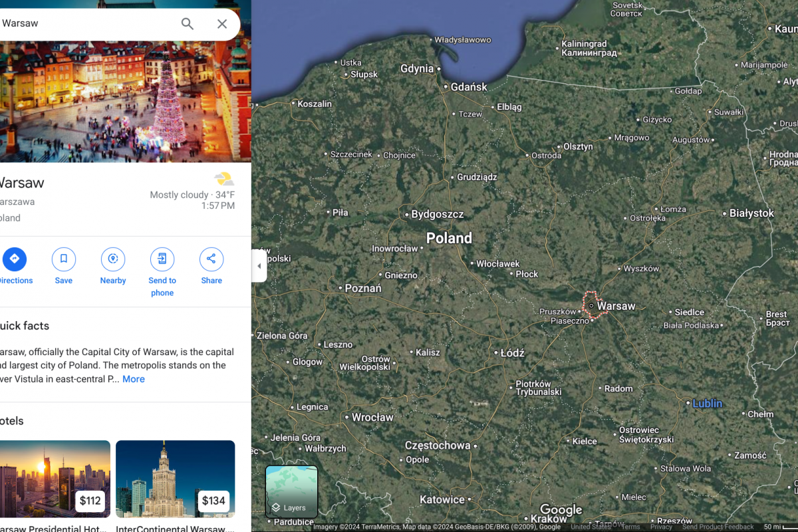Screen dimensions: 798x532
Task: Click the Warsaw search input field
Action: click(x=86, y=24)
